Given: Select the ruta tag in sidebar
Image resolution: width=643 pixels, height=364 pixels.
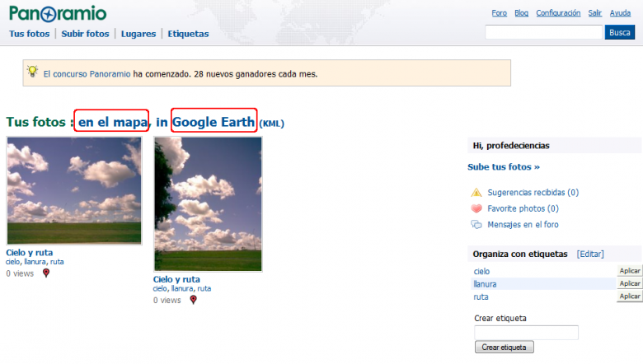Looking at the screenshot, I should point(481,296).
